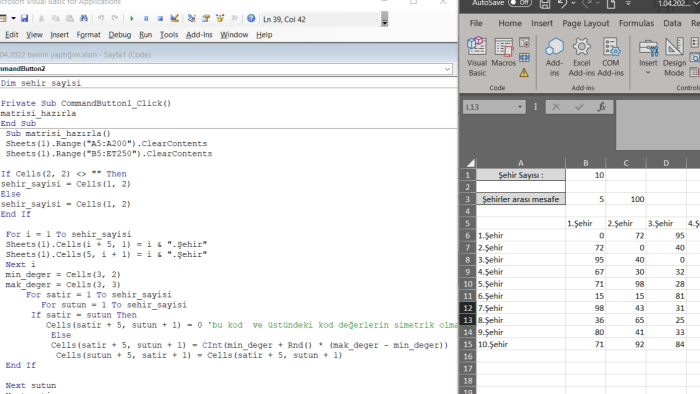Open the view object dropdown arrow in the VBA toolbar

pos(13,18)
